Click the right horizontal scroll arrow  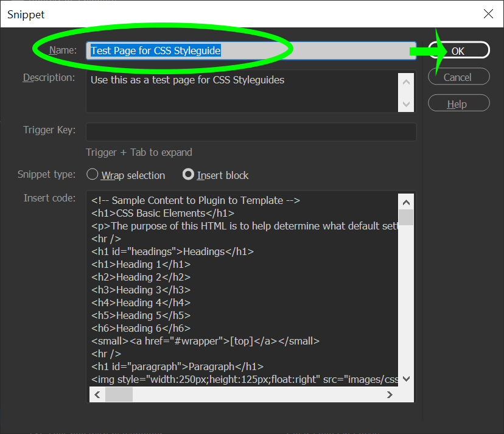pos(390,394)
